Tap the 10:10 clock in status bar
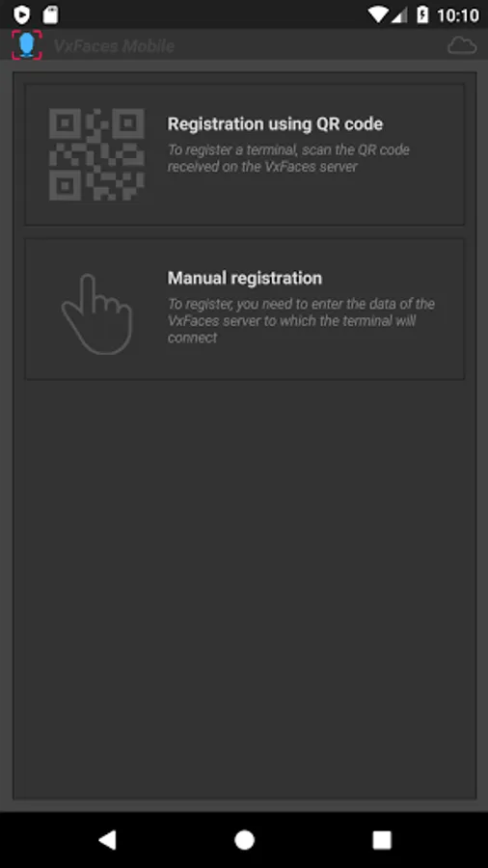This screenshot has height=868, width=488. pyautogui.click(x=457, y=15)
